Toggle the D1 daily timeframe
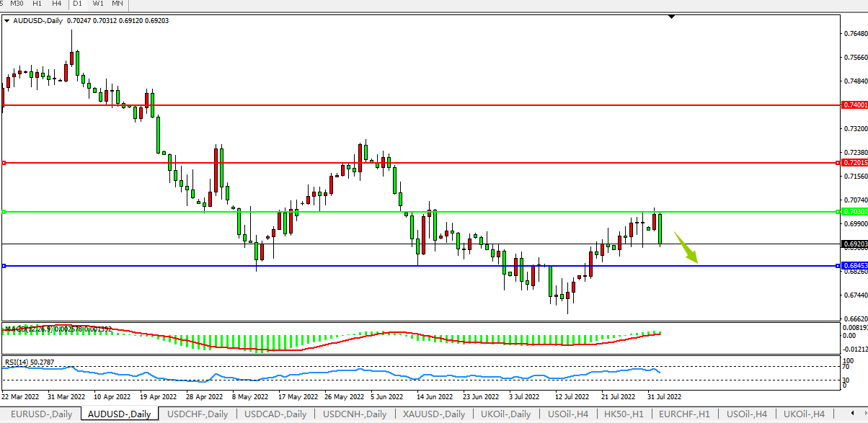868x423 pixels. 78,4
